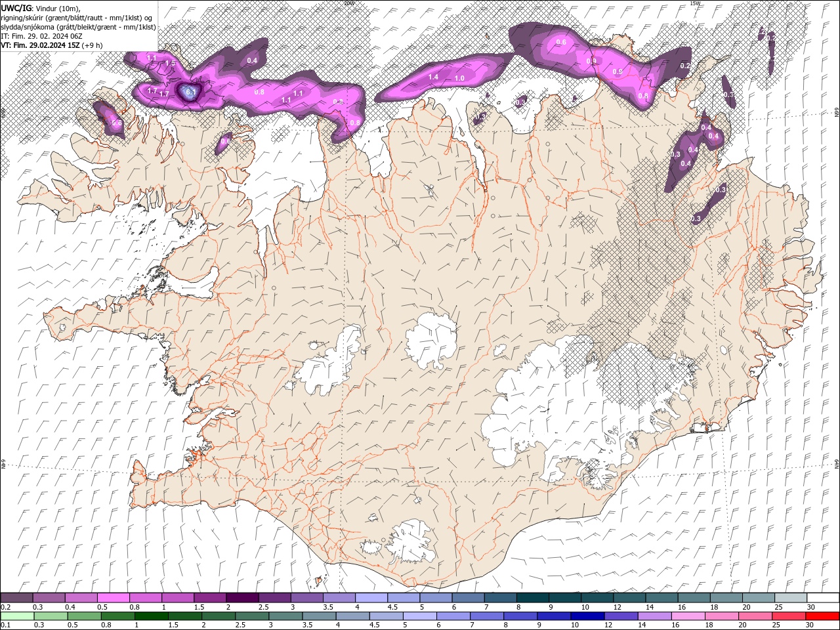Click the 15W longitude label

click(x=696, y=3)
